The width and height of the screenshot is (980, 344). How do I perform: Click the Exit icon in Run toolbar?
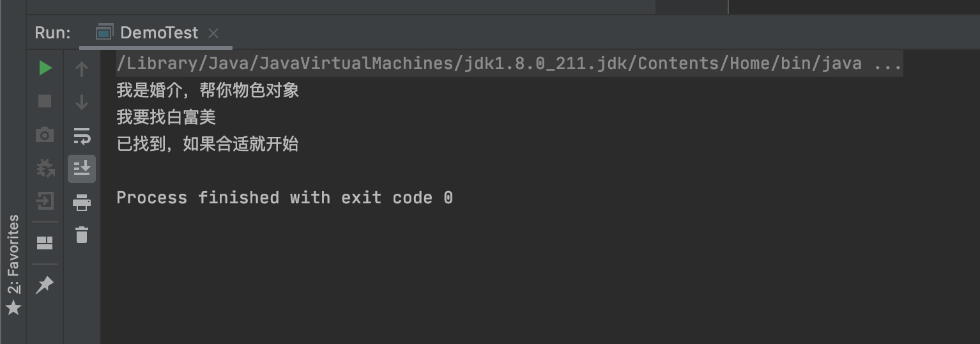(45, 201)
